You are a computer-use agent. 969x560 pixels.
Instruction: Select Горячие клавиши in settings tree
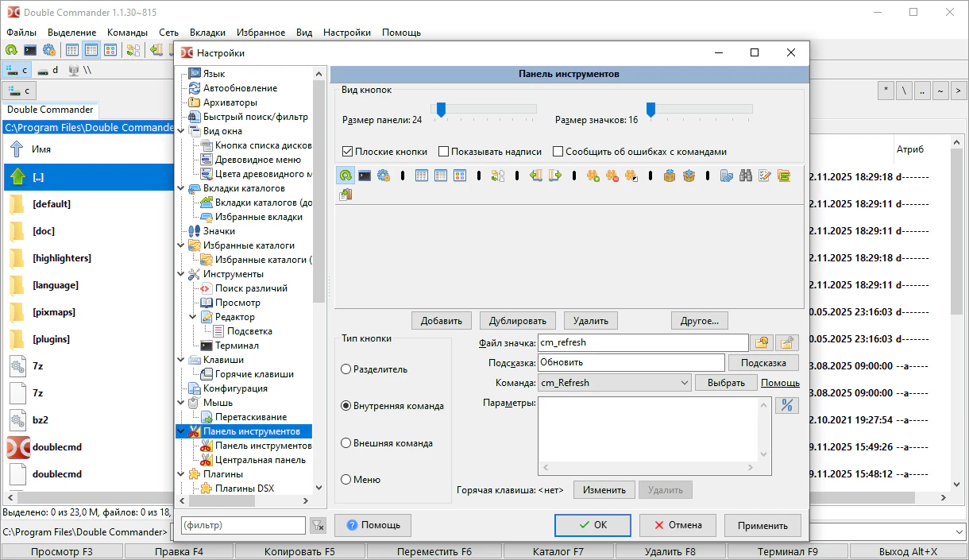[254, 374]
